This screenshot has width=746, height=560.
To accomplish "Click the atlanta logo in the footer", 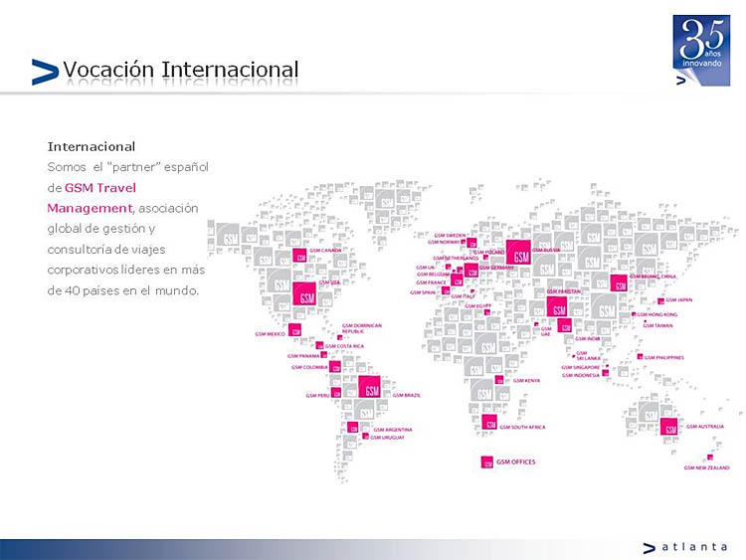I will pos(685,548).
